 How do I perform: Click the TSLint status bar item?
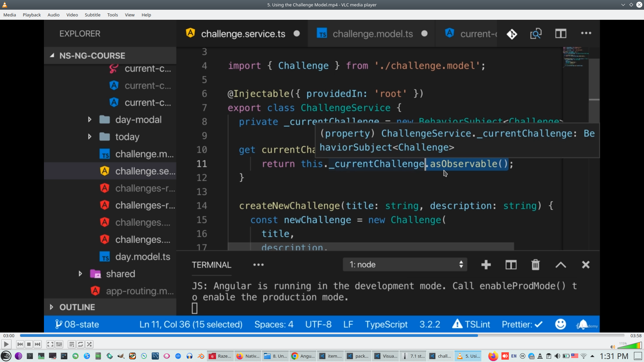click(x=471, y=324)
